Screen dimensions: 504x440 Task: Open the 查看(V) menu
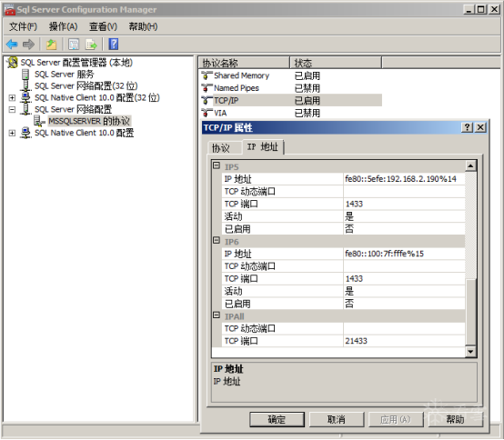[103, 26]
